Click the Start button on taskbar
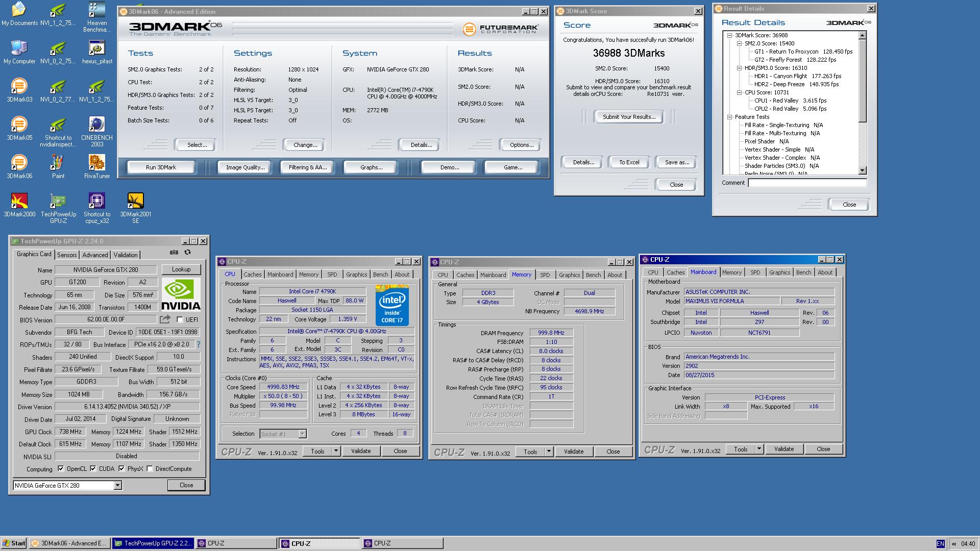 click(x=14, y=543)
